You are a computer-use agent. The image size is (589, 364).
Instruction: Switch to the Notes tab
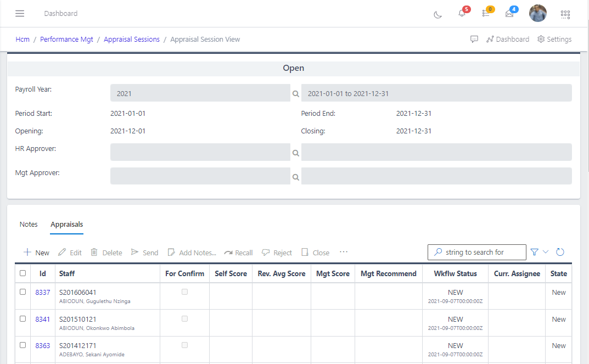29,224
